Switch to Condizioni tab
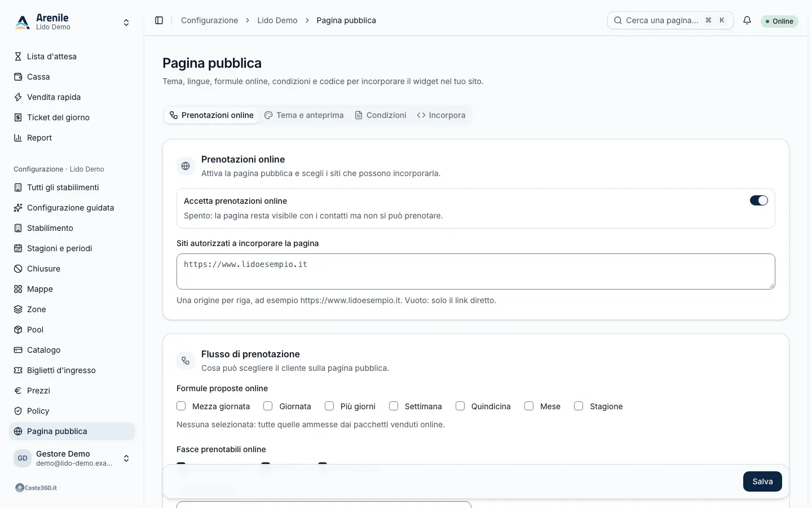Viewport: 812px width, 508px height. click(381, 115)
